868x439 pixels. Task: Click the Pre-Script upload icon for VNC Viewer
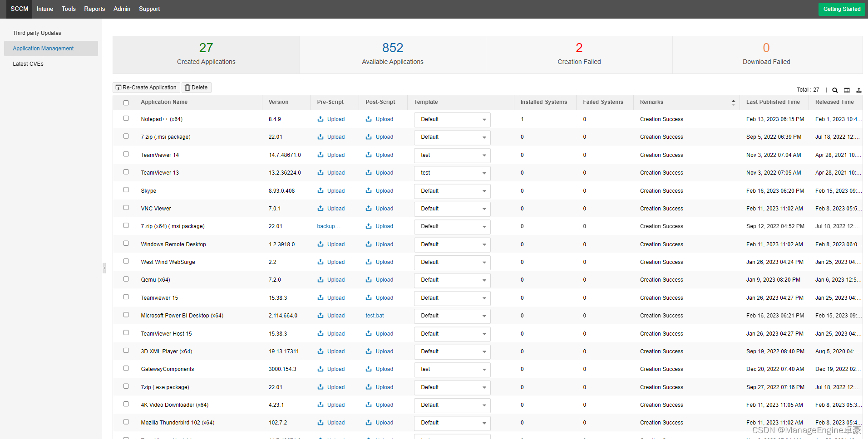[x=321, y=209]
